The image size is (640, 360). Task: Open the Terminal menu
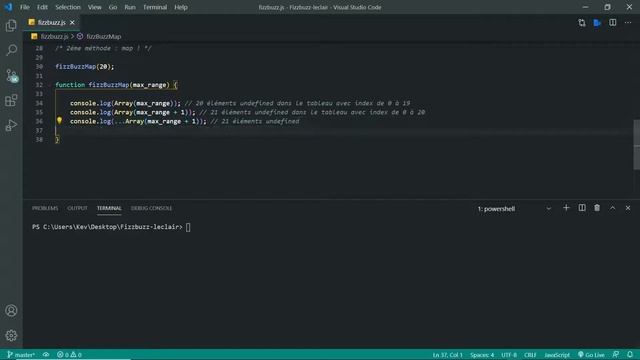[155, 7]
